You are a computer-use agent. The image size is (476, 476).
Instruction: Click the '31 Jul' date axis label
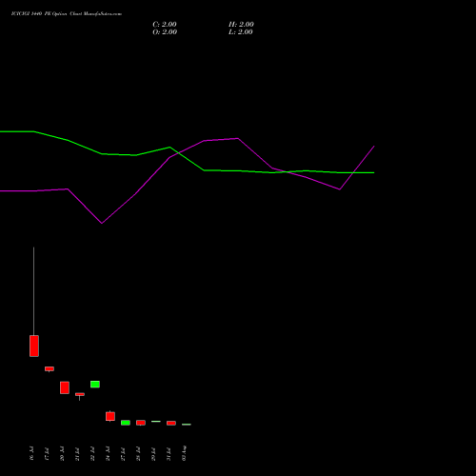pos(169,453)
